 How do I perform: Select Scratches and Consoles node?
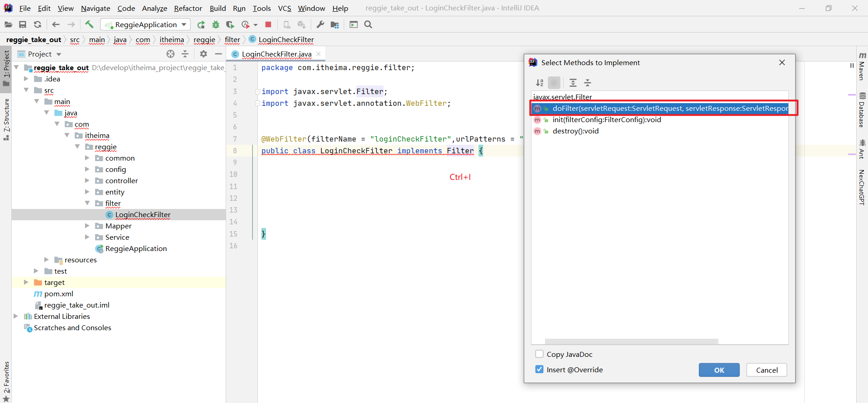click(72, 327)
